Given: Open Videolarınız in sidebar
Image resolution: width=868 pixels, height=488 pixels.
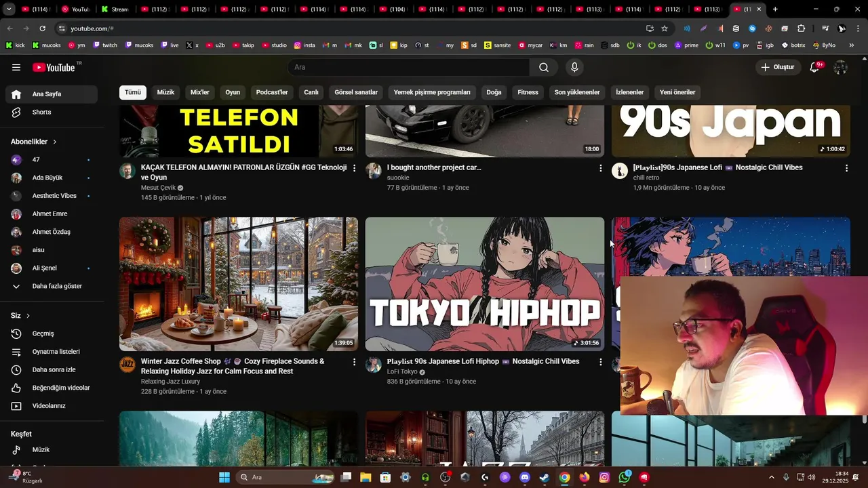Looking at the screenshot, I should [52, 406].
